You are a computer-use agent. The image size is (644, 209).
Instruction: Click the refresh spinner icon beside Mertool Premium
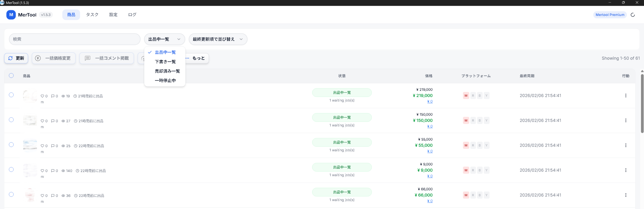point(633,15)
